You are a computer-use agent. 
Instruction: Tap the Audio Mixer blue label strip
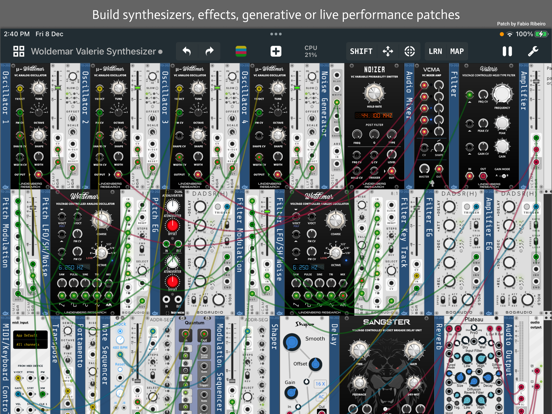coord(409,126)
